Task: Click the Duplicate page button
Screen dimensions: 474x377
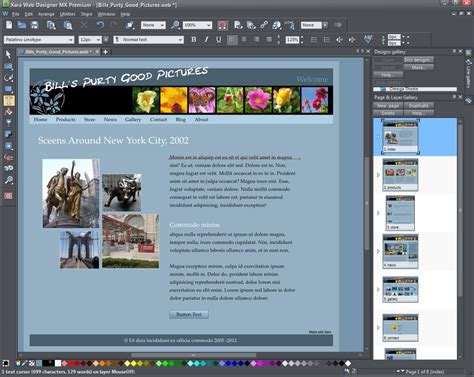Action: pos(419,106)
